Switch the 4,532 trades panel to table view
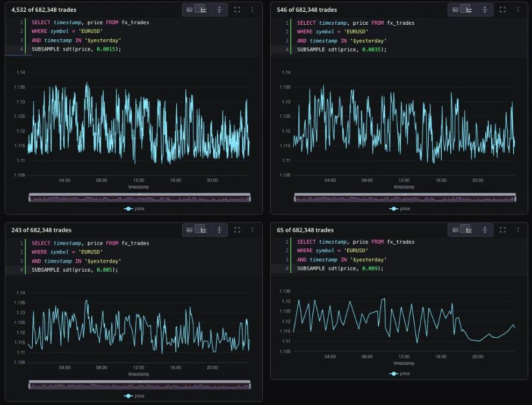Viewport: 532px width, 405px height. [x=190, y=10]
